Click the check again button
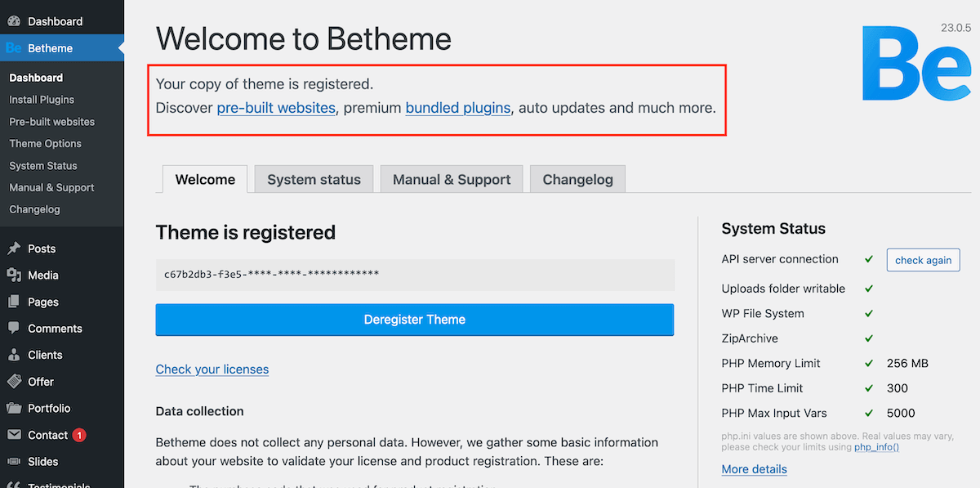This screenshot has width=980, height=488. click(923, 260)
